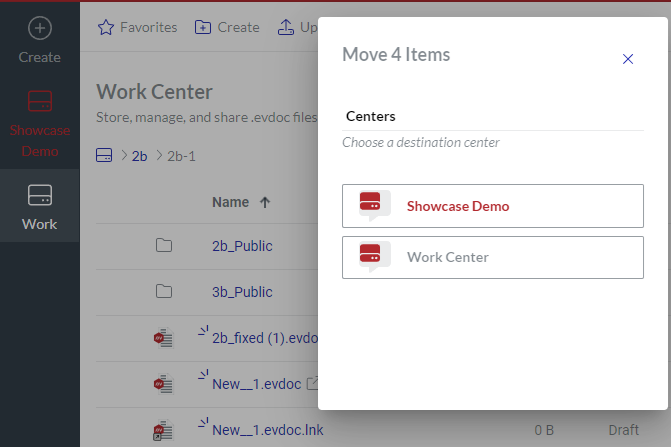The height and width of the screenshot is (447, 671).
Task: Close the Move 4 Items dialog
Action: coord(628,59)
